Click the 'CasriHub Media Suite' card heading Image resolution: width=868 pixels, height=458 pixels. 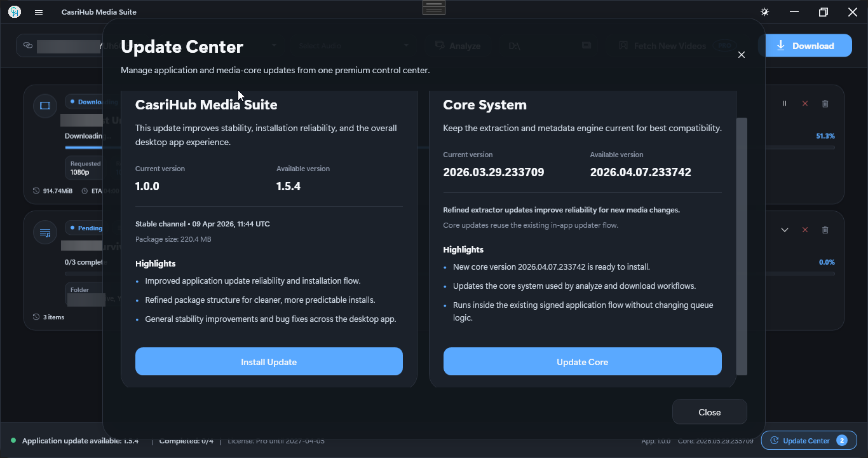click(207, 104)
